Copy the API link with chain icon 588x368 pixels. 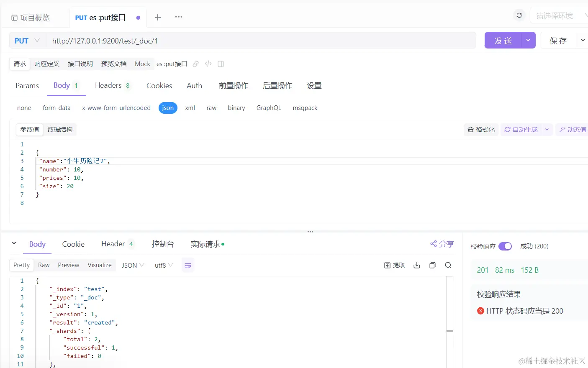click(x=195, y=64)
